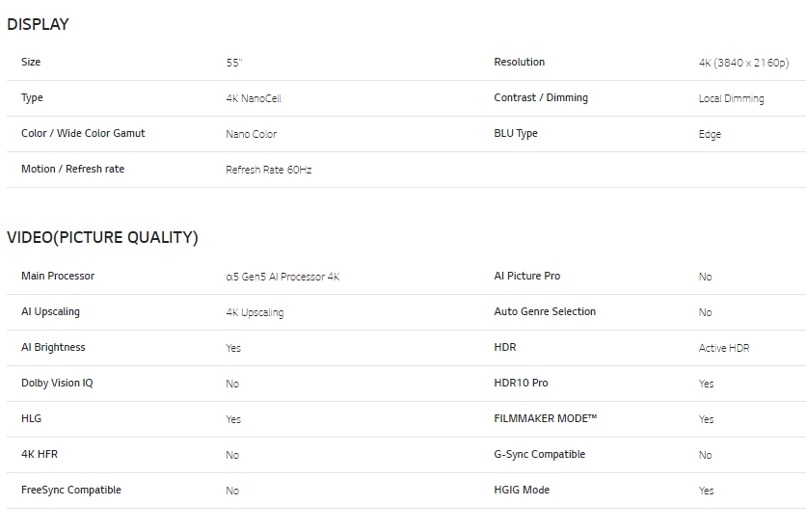
Task: Click the 55" size value
Action: pyautogui.click(x=234, y=63)
